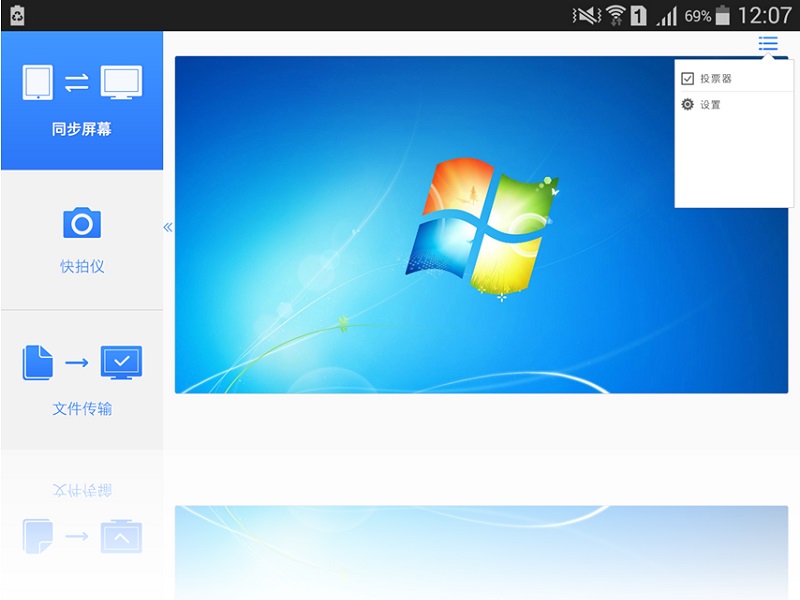Open 设置 from the popup menu
This screenshot has height=600, width=800.
(x=710, y=105)
